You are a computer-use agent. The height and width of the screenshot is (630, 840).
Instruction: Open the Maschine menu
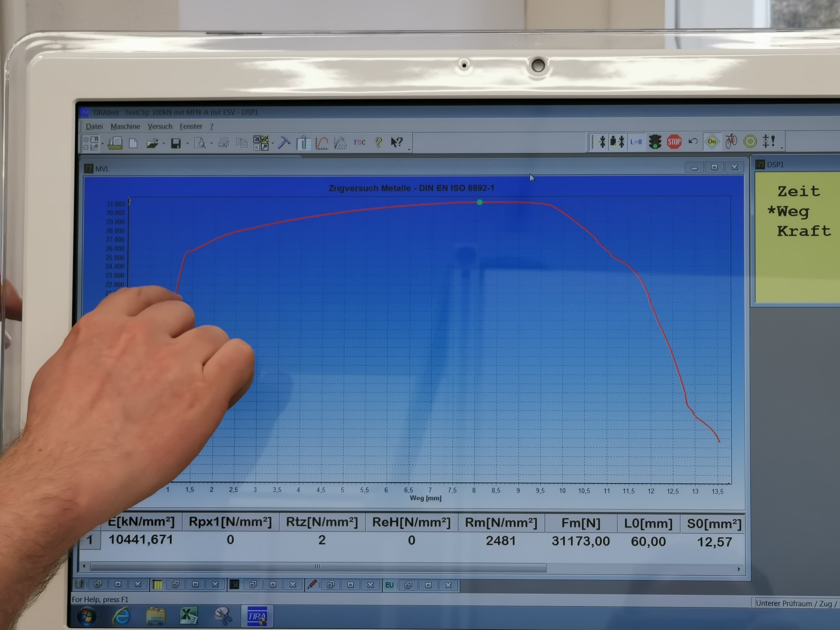[x=125, y=126]
